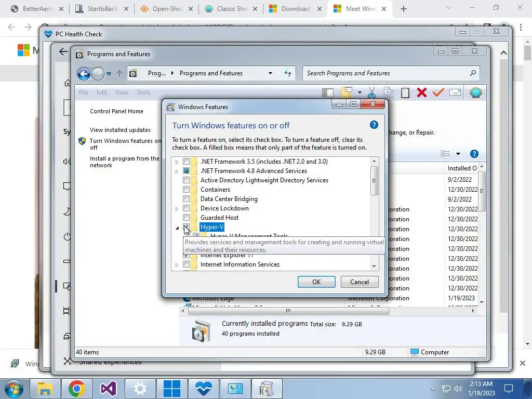Image resolution: width=532 pixels, height=399 pixels.
Task: Open Classic Shell settings via the shell icon
Action: 475,92
